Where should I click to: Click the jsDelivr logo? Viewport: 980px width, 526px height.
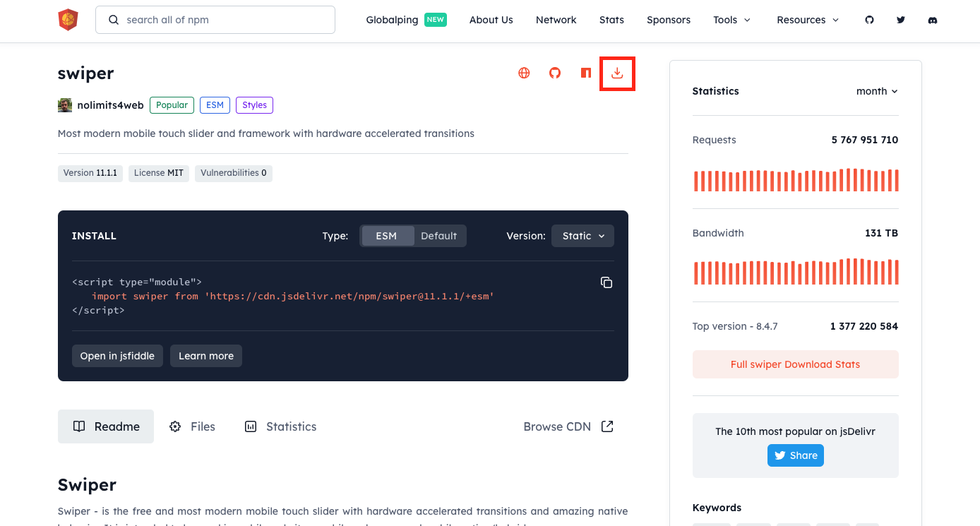pos(68,20)
